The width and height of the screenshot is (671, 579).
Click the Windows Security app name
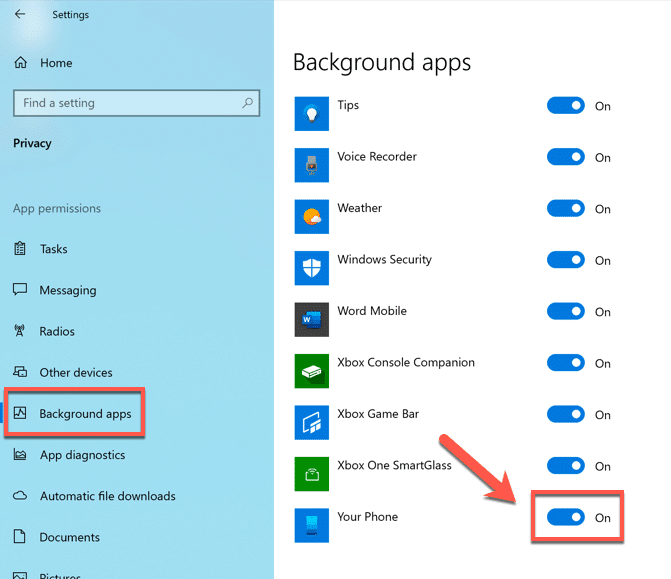(384, 259)
